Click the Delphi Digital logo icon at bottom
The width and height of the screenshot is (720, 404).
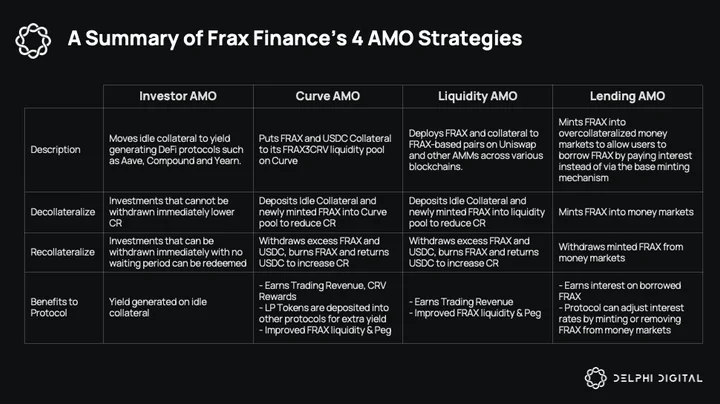(596, 378)
